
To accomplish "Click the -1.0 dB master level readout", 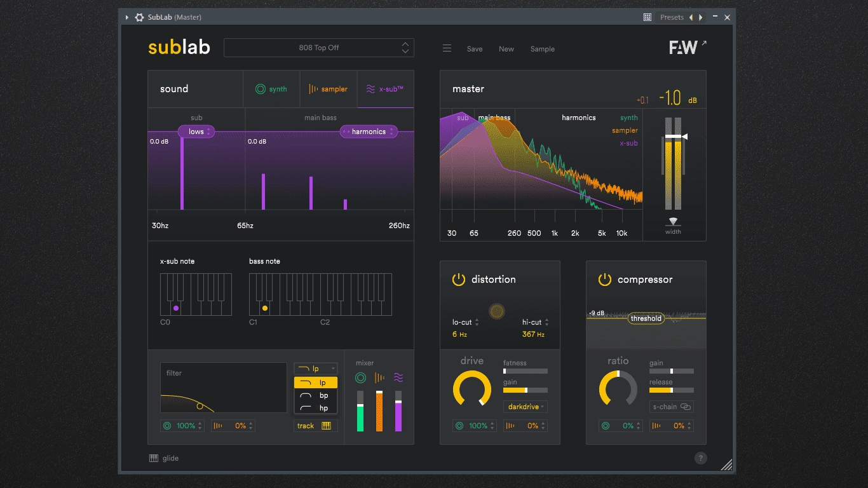I will [677, 98].
